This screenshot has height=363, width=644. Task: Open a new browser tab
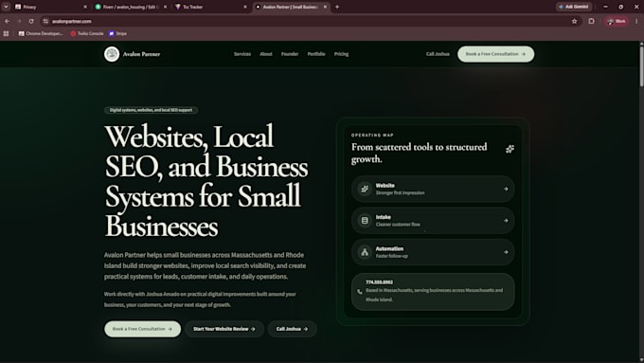[x=337, y=7]
